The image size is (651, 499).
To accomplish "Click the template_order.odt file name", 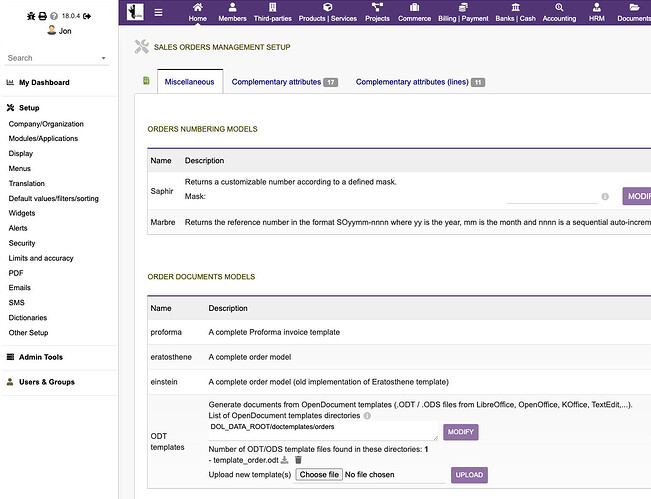I will coord(246,460).
